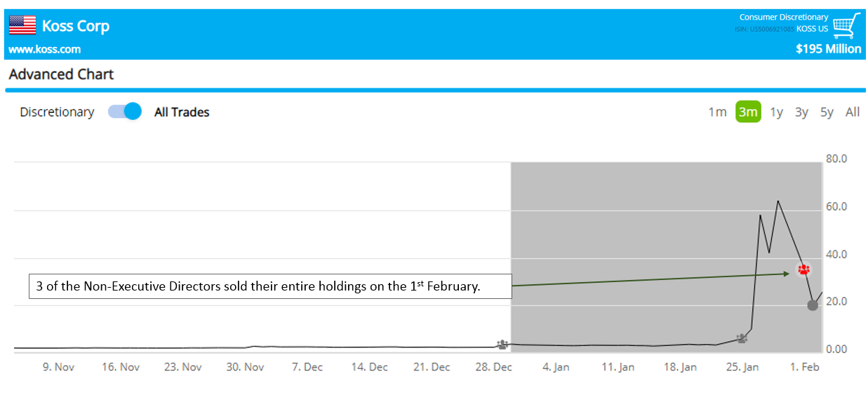Set chart range to 1y
The width and height of the screenshot is (868, 393).
click(776, 112)
